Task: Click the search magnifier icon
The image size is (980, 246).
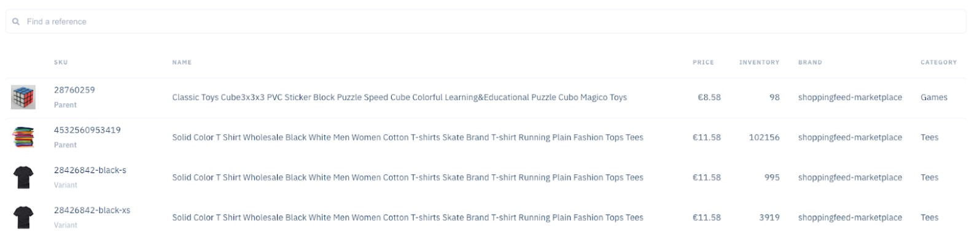Action: click(x=16, y=21)
